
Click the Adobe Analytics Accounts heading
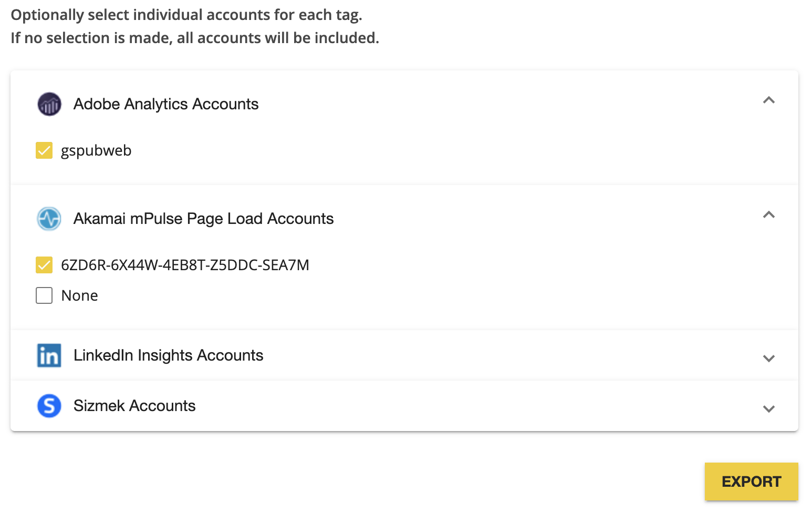click(166, 104)
